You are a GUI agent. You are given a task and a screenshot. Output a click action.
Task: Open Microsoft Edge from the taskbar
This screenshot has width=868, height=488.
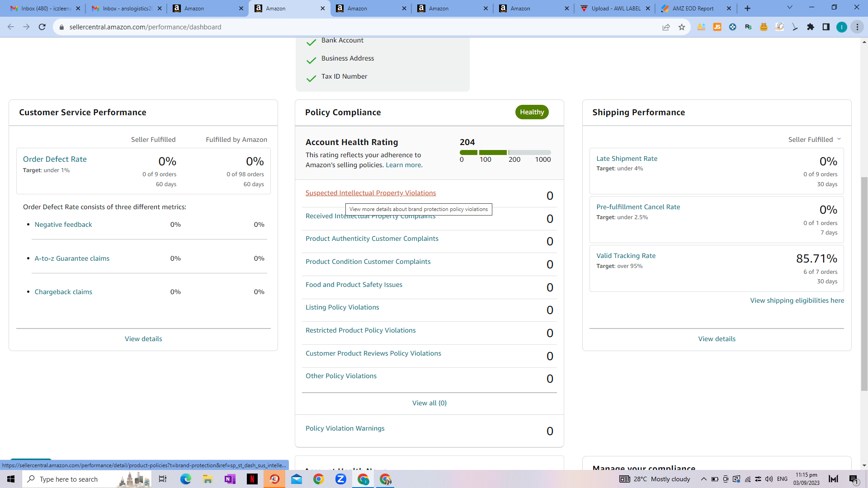(x=185, y=479)
